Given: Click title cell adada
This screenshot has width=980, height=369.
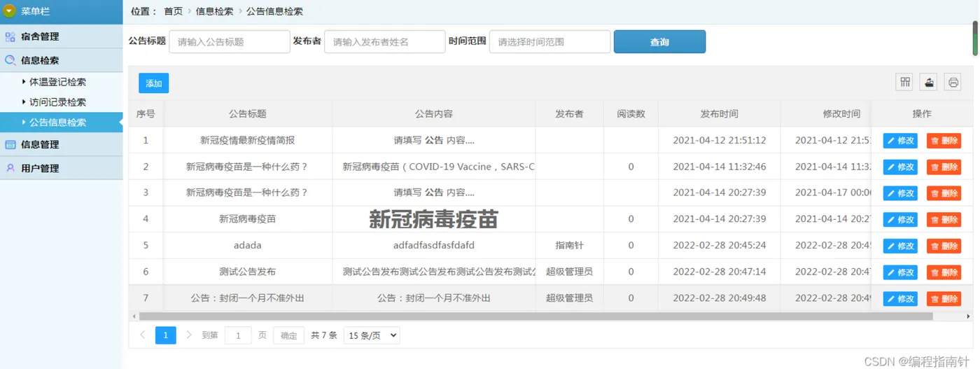Looking at the screenshot, I should pyautogui.click(x=248, y=245).
